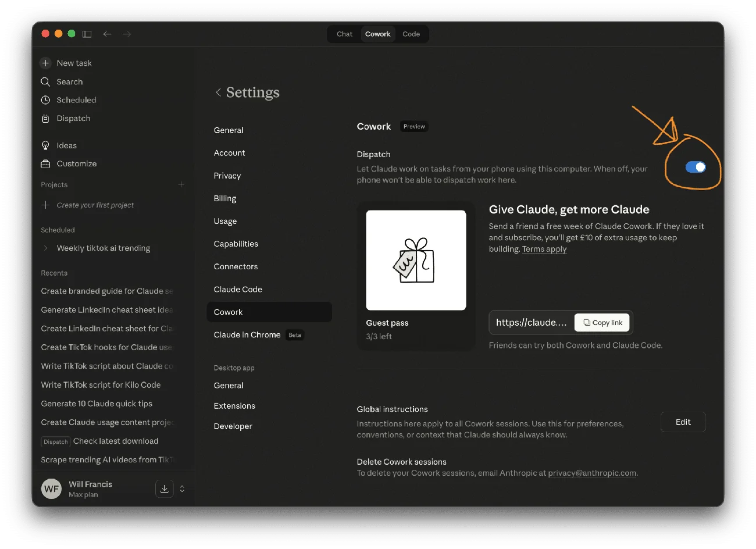756x549 pixels.
Task: Open Claude in Chrome settings
Action: [x=247, y=335]
